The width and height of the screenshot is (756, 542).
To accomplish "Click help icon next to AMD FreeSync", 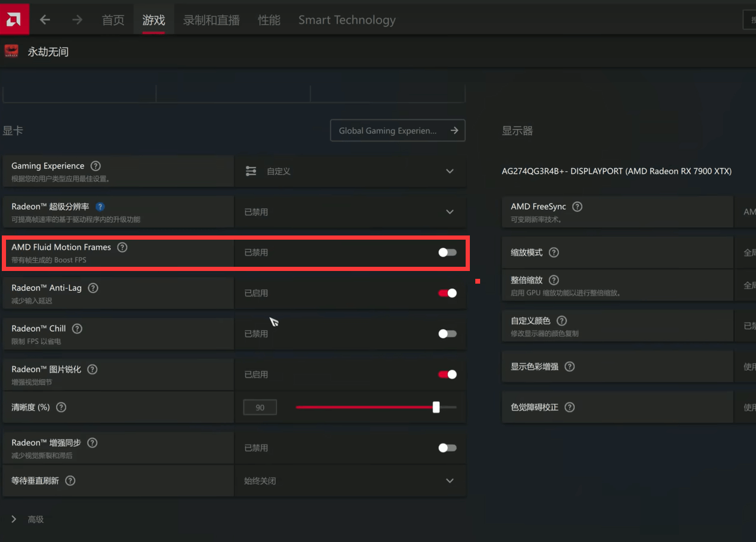I will (577, 207).
